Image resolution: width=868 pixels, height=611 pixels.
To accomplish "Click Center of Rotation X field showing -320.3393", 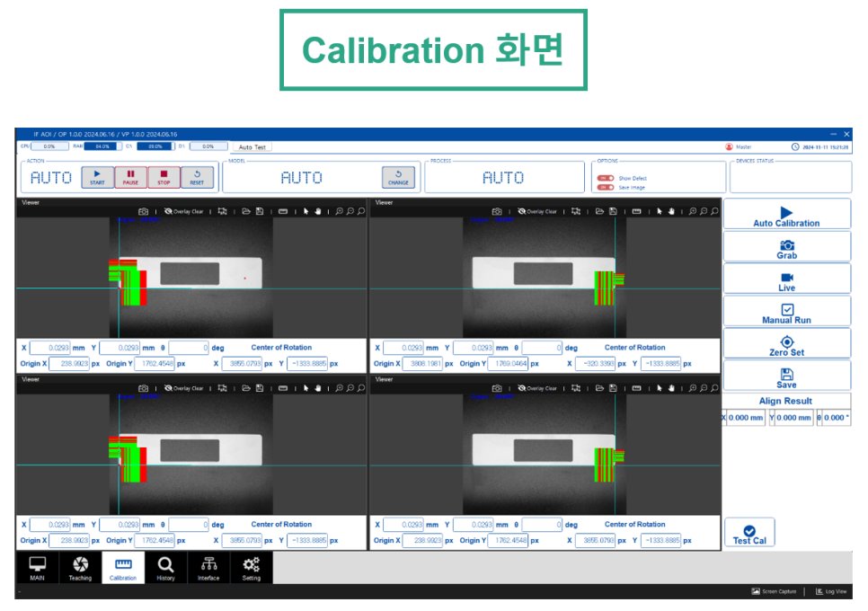I will tap(596, 364).
